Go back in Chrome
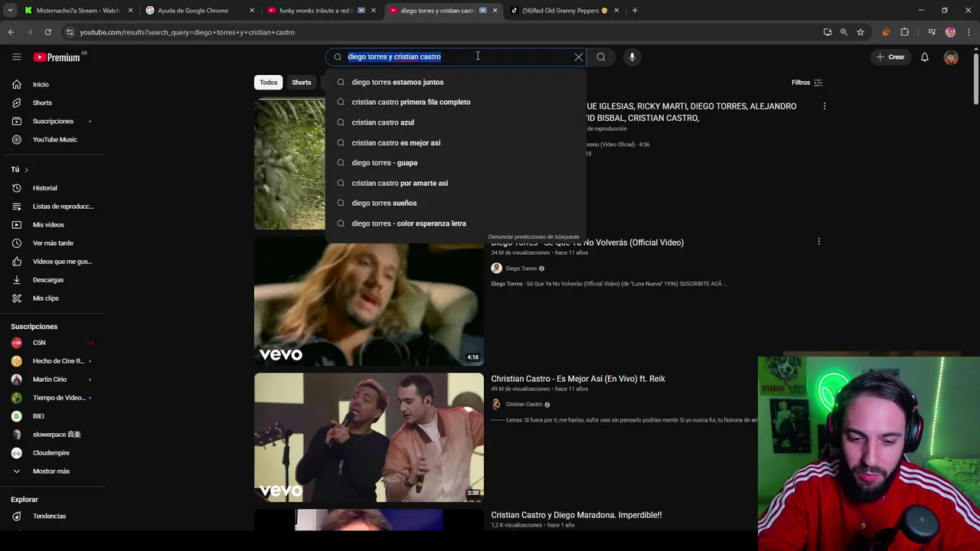Screen dimensions: 980x551 (11, 32)
